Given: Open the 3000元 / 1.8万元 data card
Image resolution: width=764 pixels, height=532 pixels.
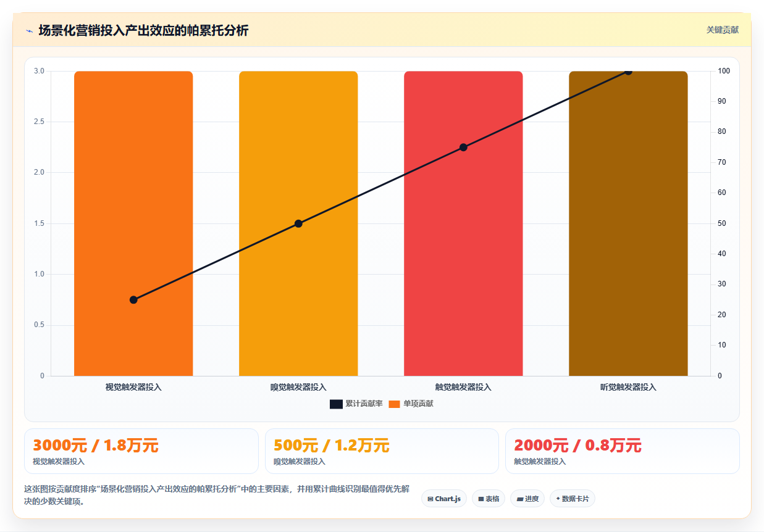Looking at the screenshot, I should (141, 451).
